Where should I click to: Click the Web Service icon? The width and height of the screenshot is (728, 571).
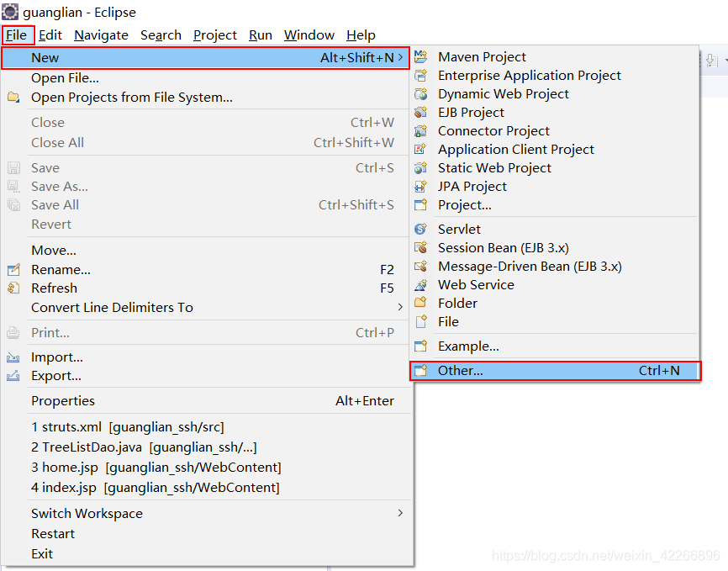420,285
